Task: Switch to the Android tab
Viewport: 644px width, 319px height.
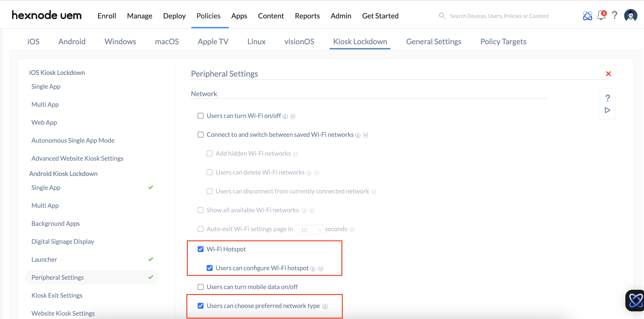Action: coord(72,42)
